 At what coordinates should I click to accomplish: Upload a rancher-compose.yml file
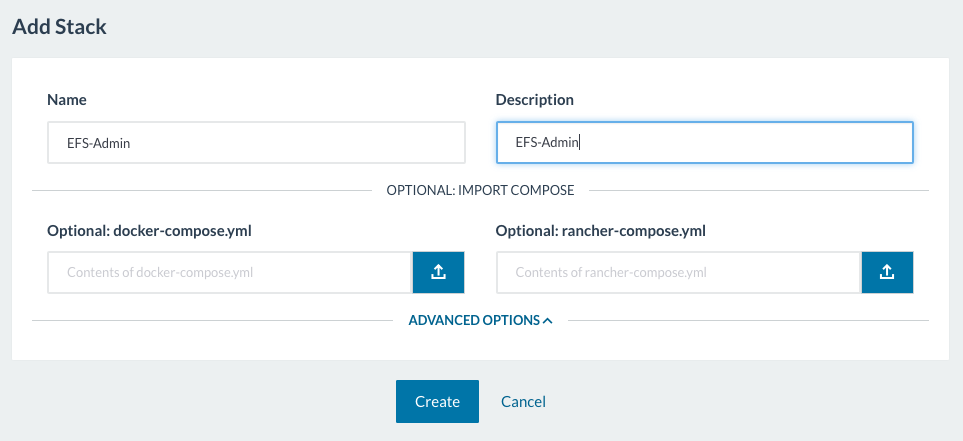point(887,272)
